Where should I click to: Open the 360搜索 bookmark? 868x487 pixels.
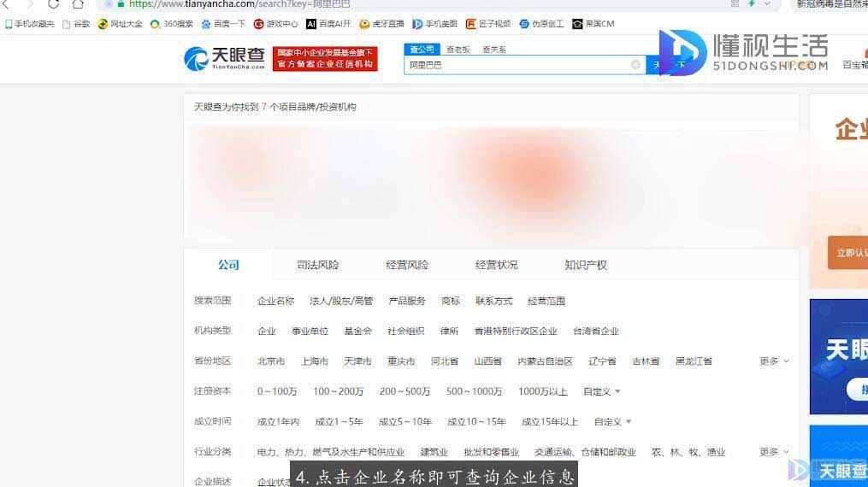(x=172, y=24)
